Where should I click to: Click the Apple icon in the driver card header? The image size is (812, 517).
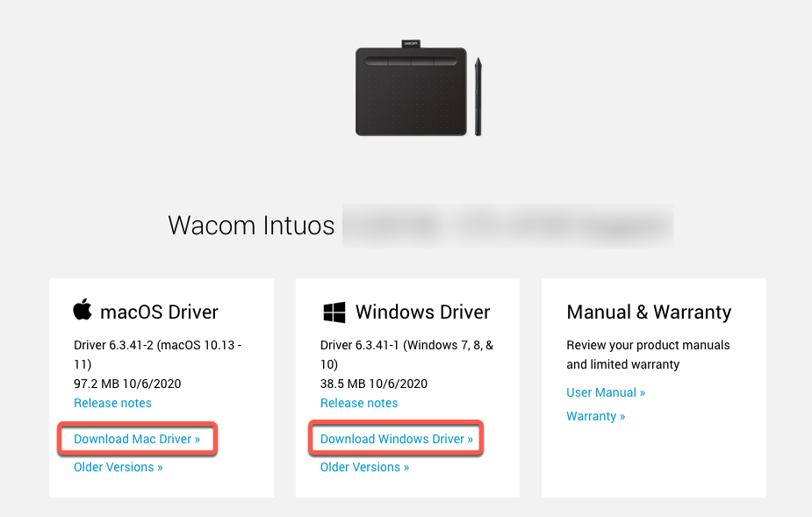82,310
